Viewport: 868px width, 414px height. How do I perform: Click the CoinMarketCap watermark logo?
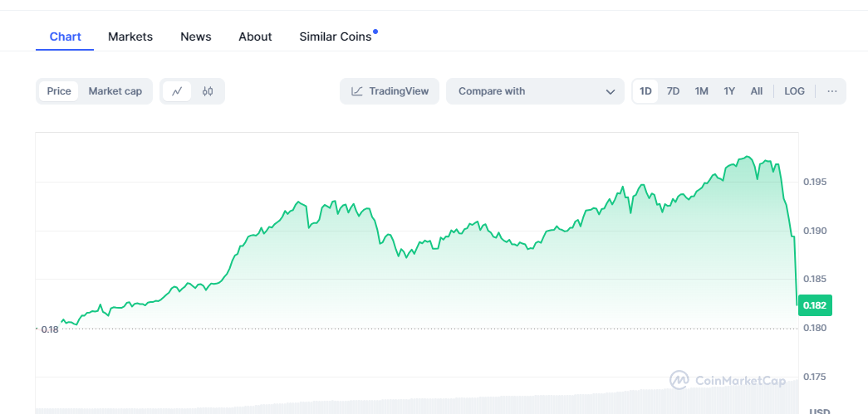click(679, 380)
